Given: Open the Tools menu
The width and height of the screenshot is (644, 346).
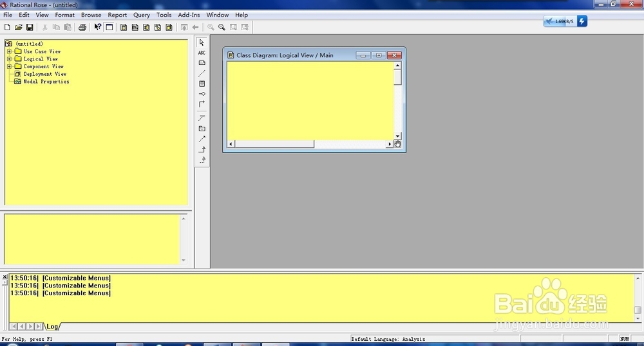Looking at the screenshot, I should pos(164,15).
